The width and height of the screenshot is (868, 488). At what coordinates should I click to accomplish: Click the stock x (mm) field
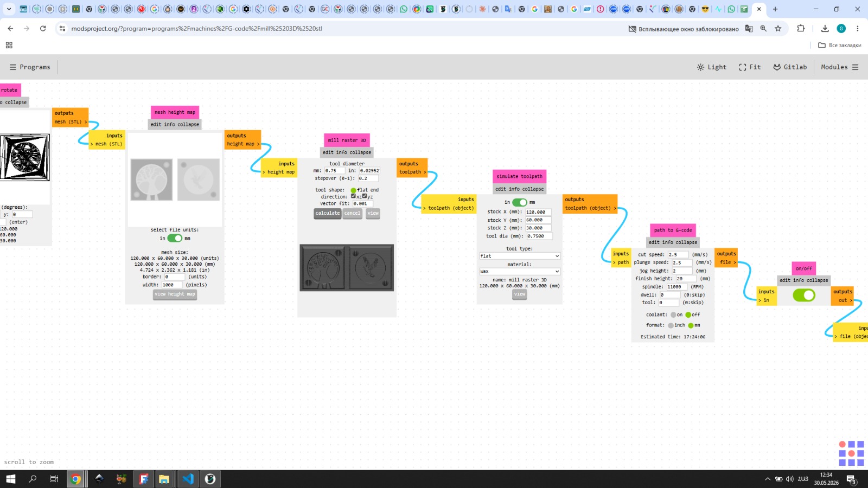tap(538, 212)
